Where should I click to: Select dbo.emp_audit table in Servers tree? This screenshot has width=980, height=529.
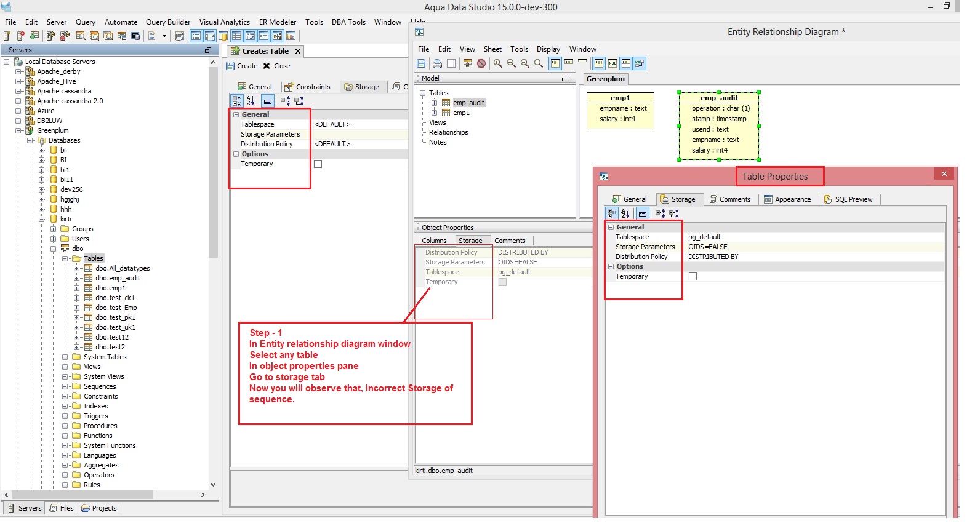pyautogui.click(x=118, y=278)
